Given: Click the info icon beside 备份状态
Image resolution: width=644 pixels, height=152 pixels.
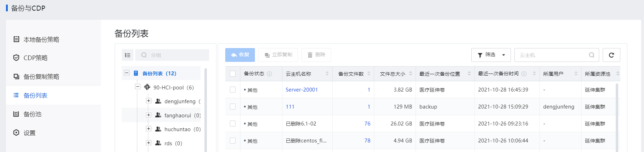Looking at the screenshot, I should [x=269, y=74].
